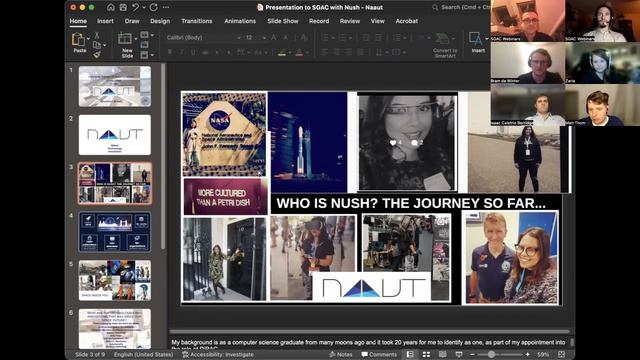The height and width of the screenshot is (360, 640).
Task: Click Convert to SmartArt
Action: tap(445, 45)
